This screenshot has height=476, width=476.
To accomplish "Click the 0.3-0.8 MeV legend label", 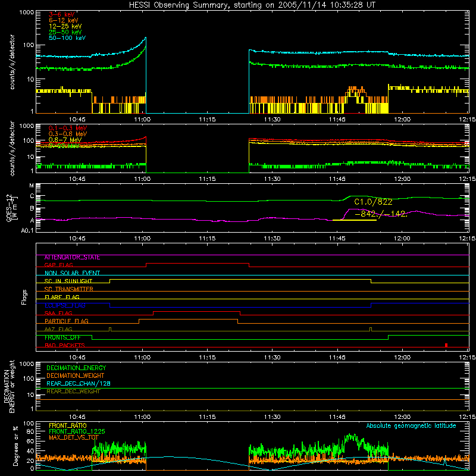I will (x=68, y=134).
